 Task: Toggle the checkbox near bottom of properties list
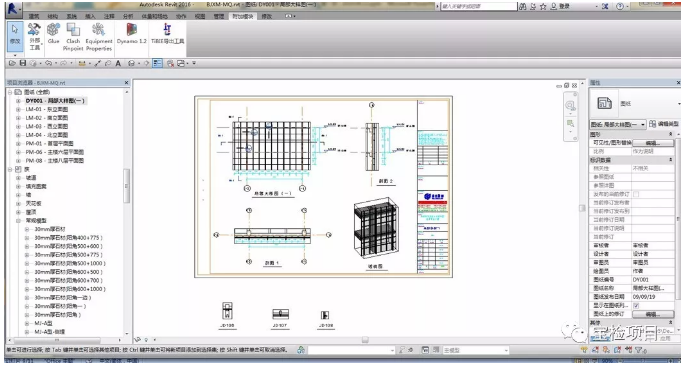tap(636, 305)
